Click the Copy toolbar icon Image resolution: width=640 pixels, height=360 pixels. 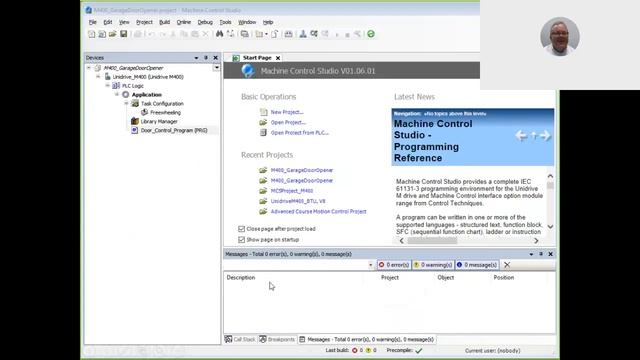tap(184, 34)
